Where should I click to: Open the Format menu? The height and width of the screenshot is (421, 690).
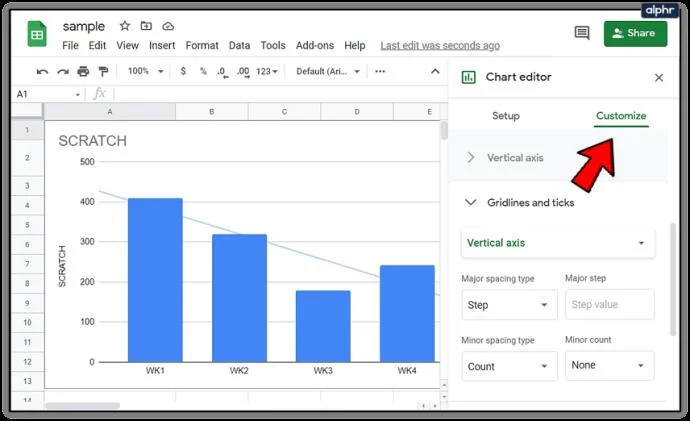point(202,45)
